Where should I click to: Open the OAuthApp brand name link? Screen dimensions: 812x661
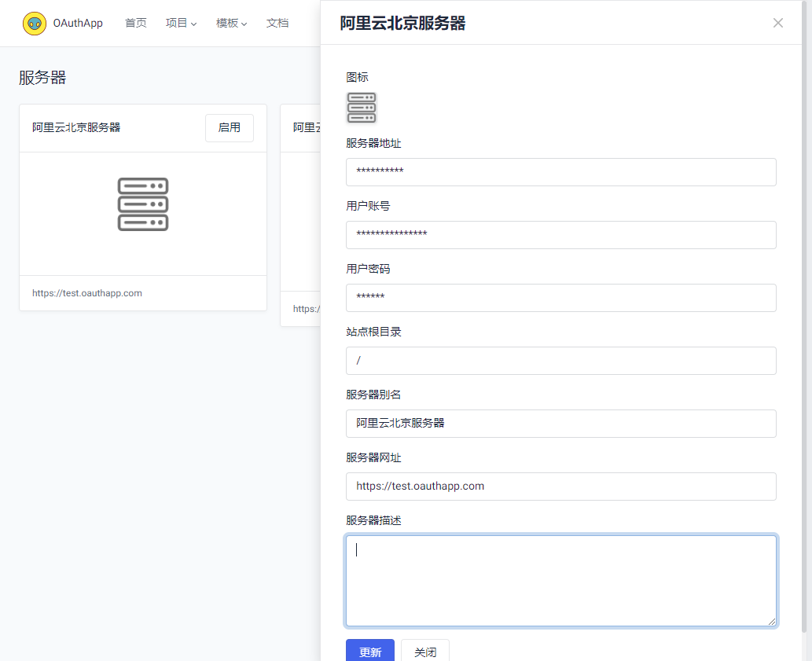pyautogui.click(x=78, y=24)
